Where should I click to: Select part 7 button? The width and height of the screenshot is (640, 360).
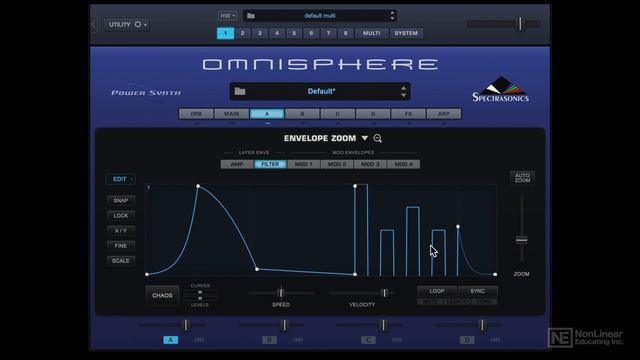328,33
